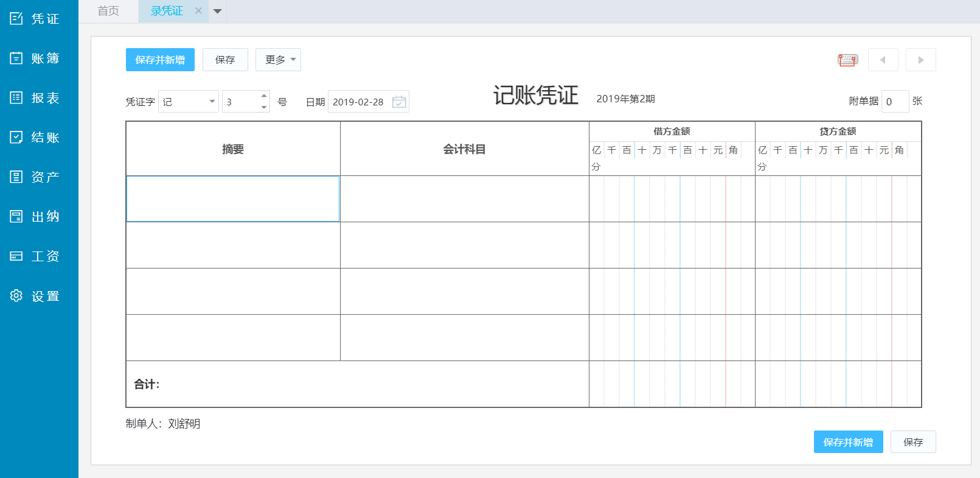Screen dimensions: 980x478
Task: Click the fourth row 会计科目 cell
Action: tap(465, 338)
